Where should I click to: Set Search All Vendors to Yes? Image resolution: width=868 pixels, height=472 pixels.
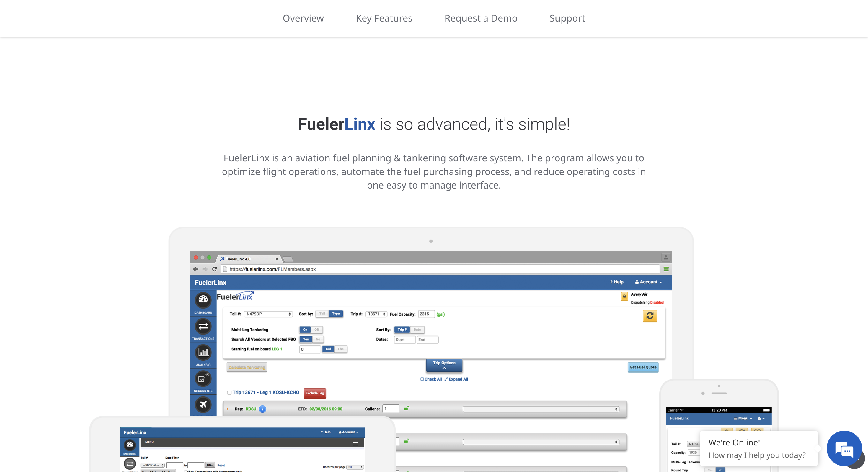click(x=306, y=339)
